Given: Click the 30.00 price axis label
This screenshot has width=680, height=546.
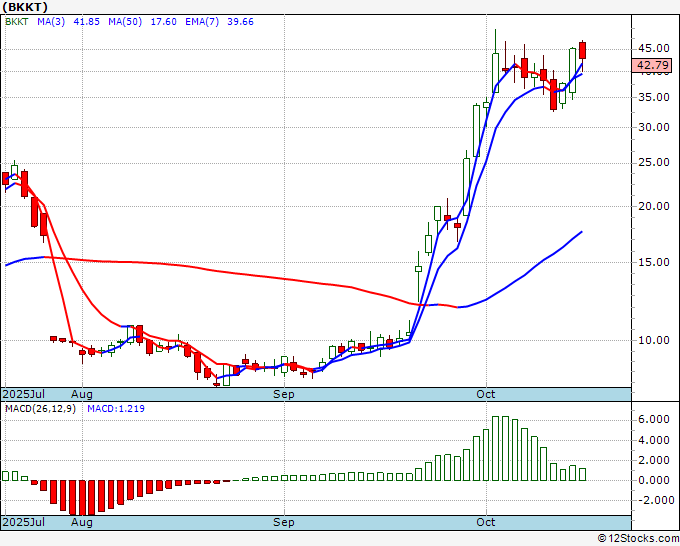Looking at the screenshot, I should click(654, 127).
